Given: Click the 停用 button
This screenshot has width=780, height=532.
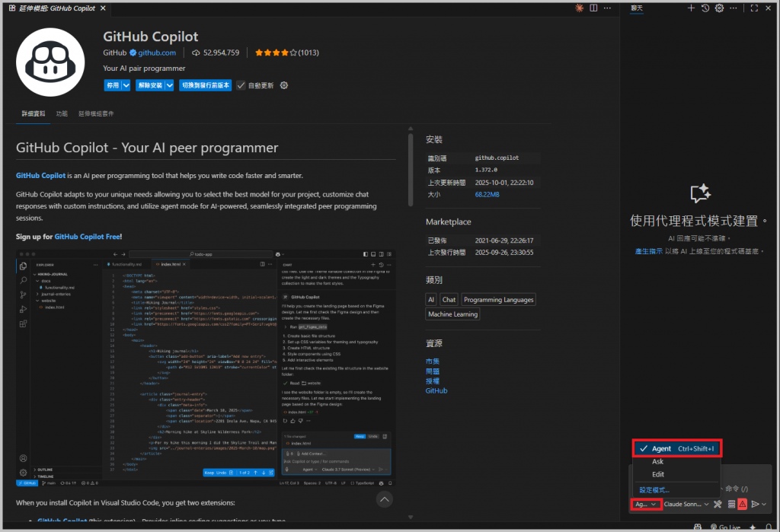Looking at the screenshot, I should (x=113, y=85).
